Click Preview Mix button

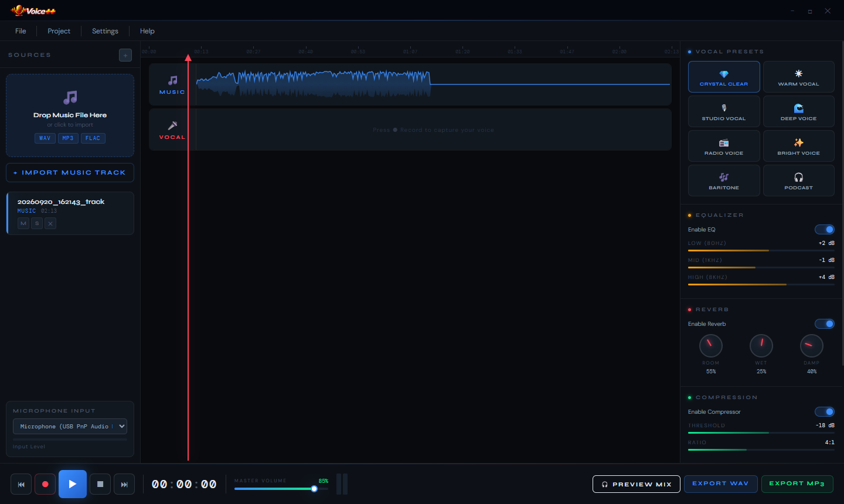pyautogui.click(x=637, y=484)
